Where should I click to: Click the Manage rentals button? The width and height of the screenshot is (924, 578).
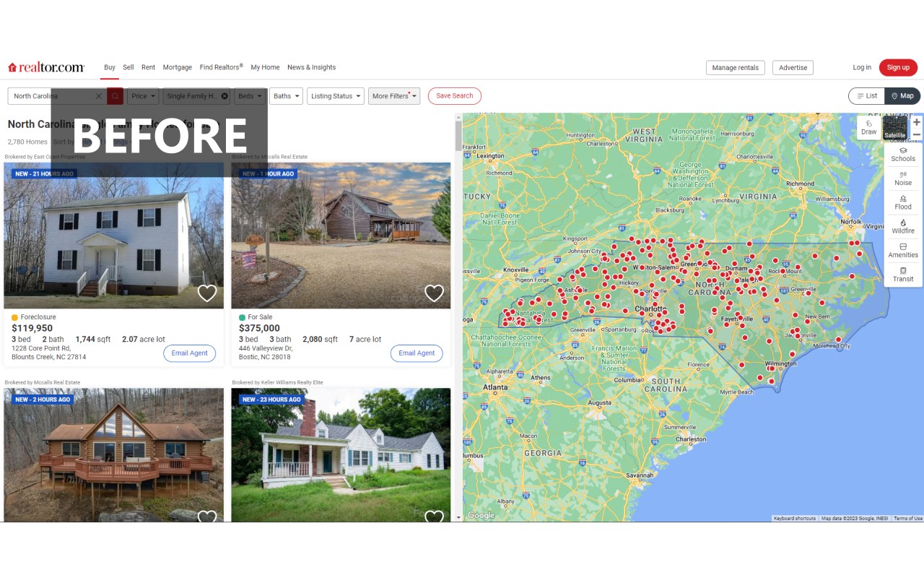pyautogui.click(x=736, y=68)
